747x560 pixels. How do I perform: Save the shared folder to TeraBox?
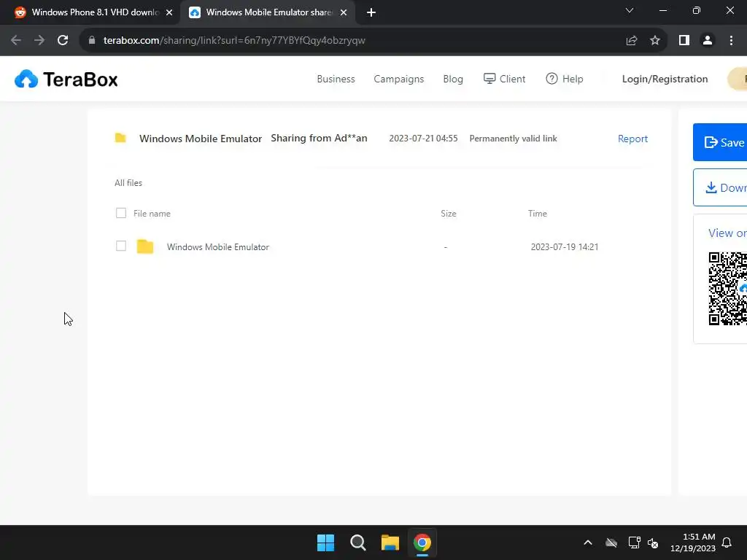coord(720,142)
